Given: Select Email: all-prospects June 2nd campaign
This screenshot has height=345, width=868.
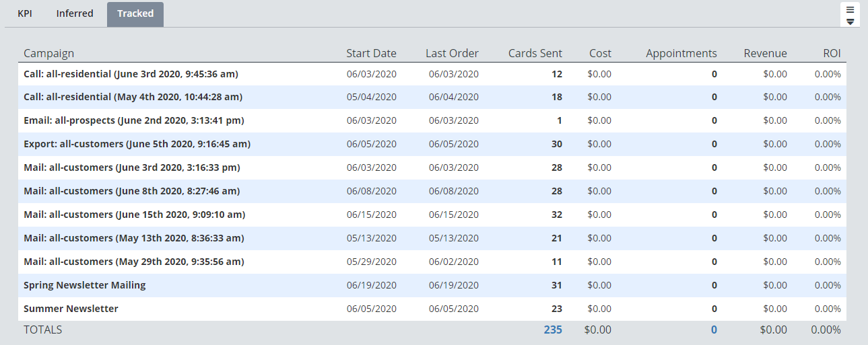Looking at the screenshot, I should [133, 120].
